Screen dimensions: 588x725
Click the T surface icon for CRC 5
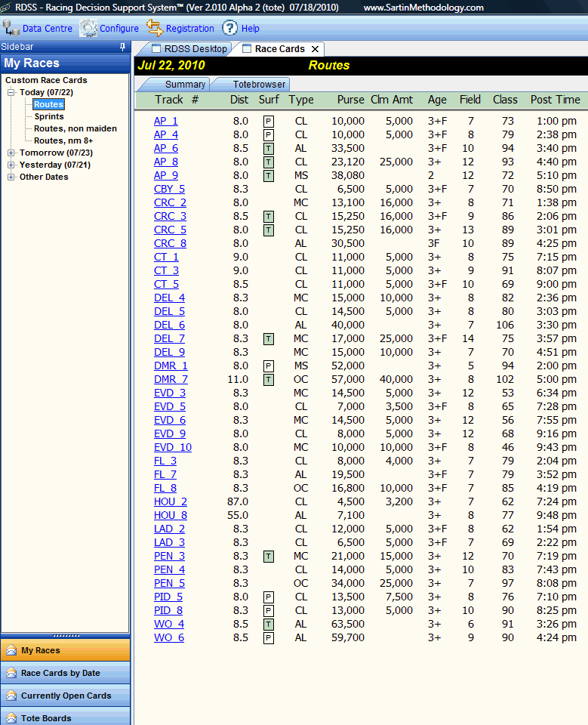pos(269,230)
